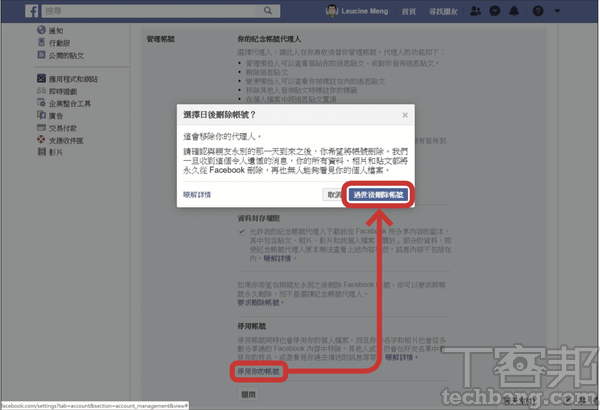The height and width of the screenshot is (410, 600).
Task: Focus the Facebook search field
Action: click(x=149, y=11)
